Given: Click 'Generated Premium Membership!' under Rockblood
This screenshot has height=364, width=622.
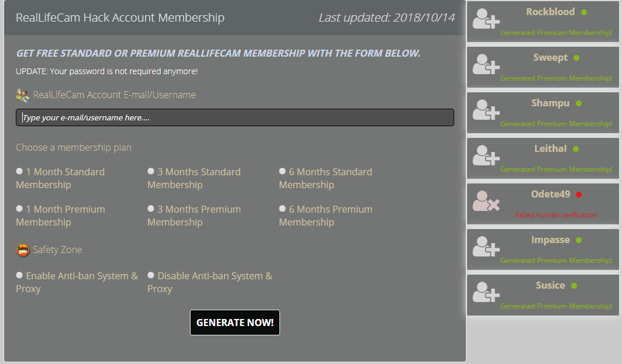Looking at the screenshot, I should [x=556, y=33].
